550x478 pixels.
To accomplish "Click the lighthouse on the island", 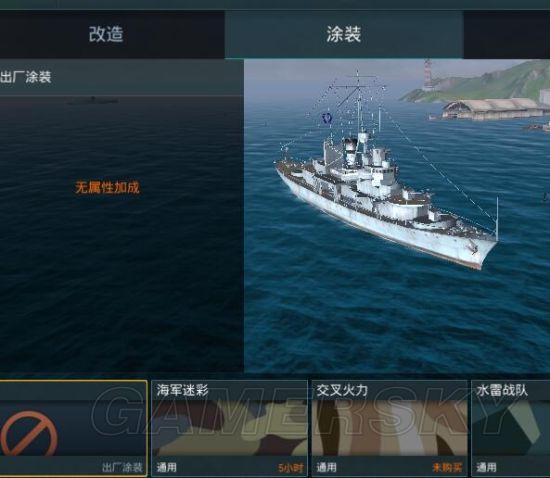I will point(428,74).
